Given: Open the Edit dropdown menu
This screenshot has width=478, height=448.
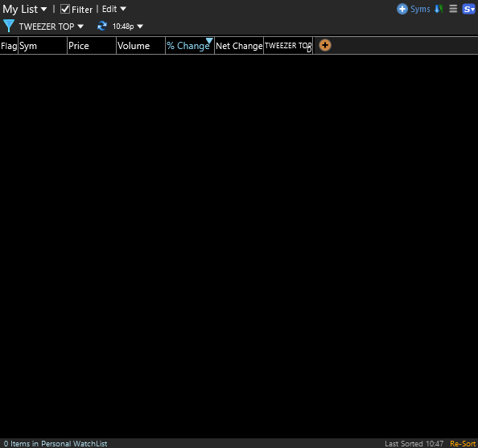Looking at the screenshot, I should (114, 9).
